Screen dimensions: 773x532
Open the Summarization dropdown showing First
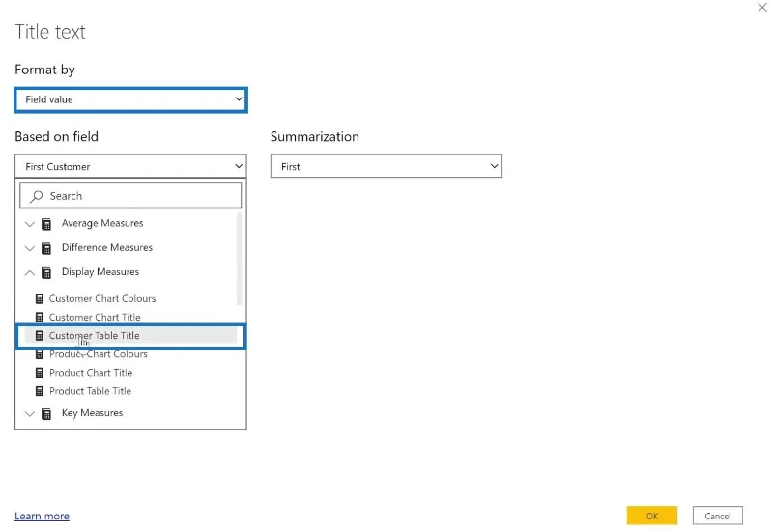pyautogui.click(x=386, y=166)
